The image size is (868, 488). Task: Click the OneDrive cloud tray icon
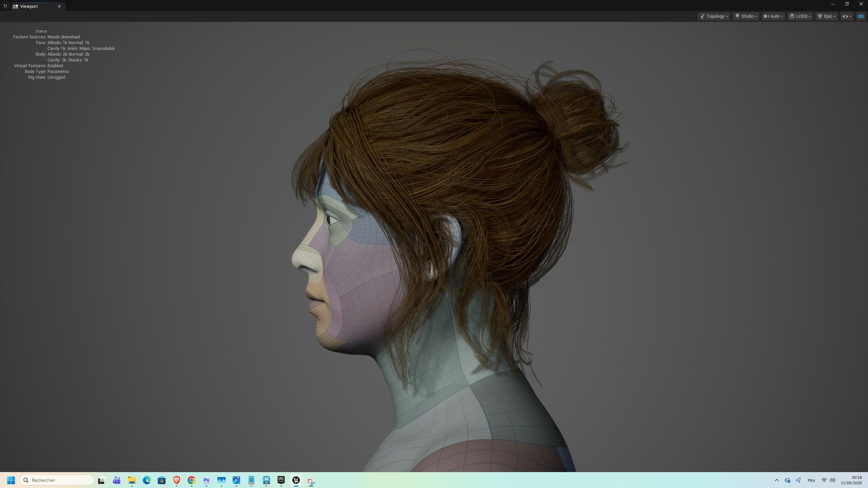click(788, 480)
